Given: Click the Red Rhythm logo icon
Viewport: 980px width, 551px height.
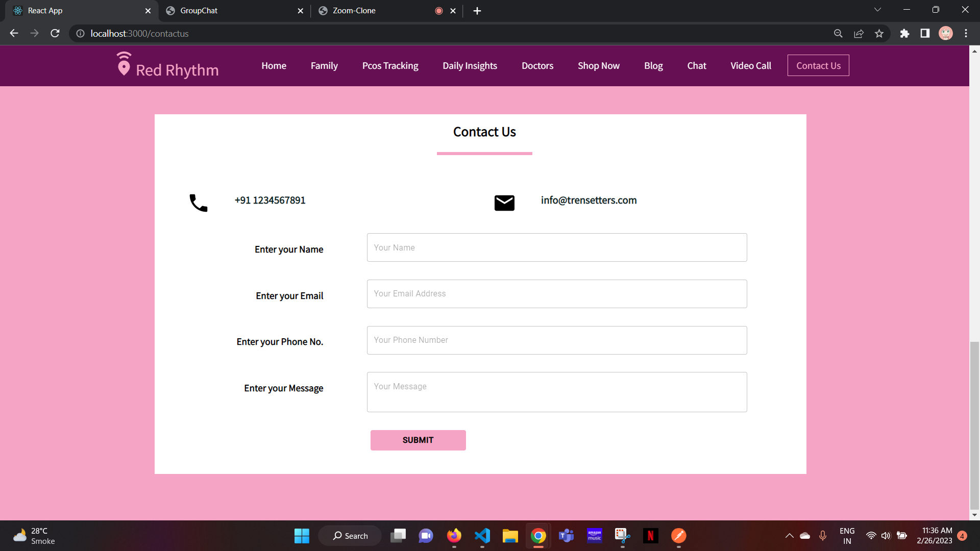Looking at the screenshot, I should click(x=124, y=64).
